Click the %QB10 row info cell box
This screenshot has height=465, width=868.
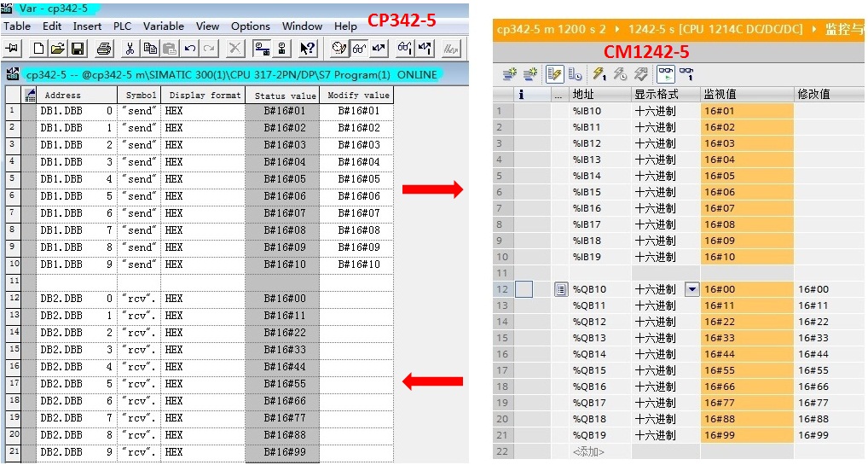click(x=524, y=289)
